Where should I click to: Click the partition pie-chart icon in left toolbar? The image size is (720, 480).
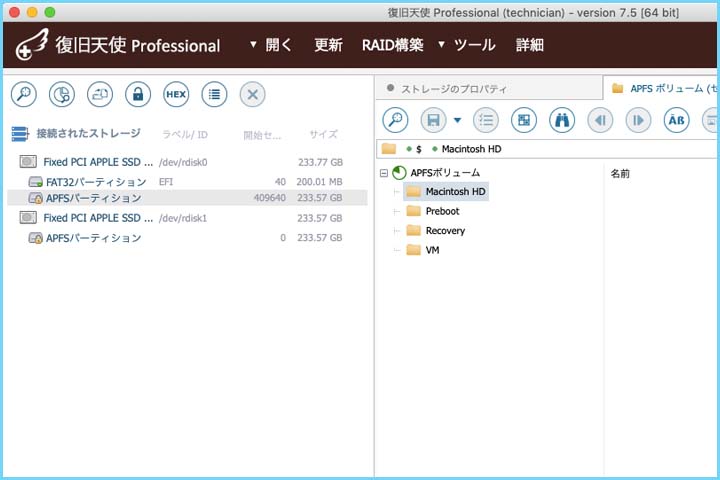(x=62, y=95)
